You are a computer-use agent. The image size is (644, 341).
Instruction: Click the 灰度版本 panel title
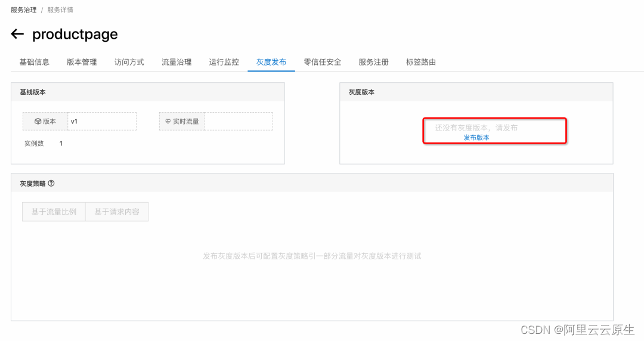click(x=361, y=92)
